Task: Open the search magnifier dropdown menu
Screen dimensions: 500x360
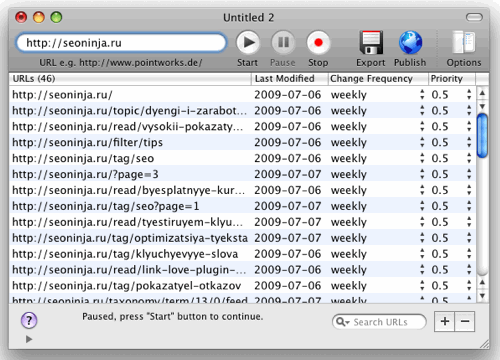Action: (343, 322)
